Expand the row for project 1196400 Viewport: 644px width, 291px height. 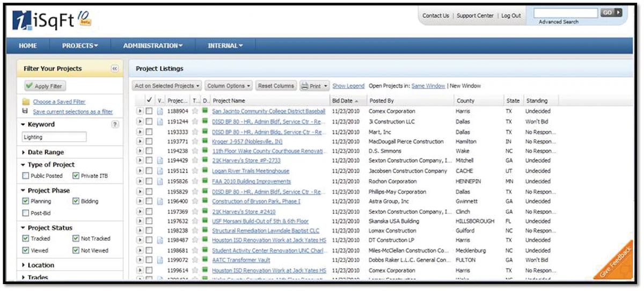coord(140,201)
